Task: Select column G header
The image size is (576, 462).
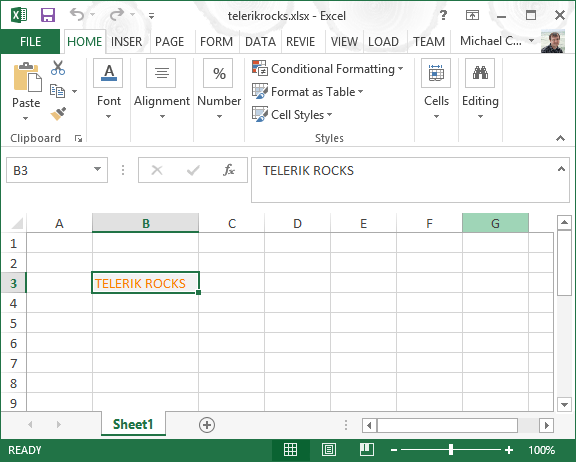Action: click(x=495, y=223)
